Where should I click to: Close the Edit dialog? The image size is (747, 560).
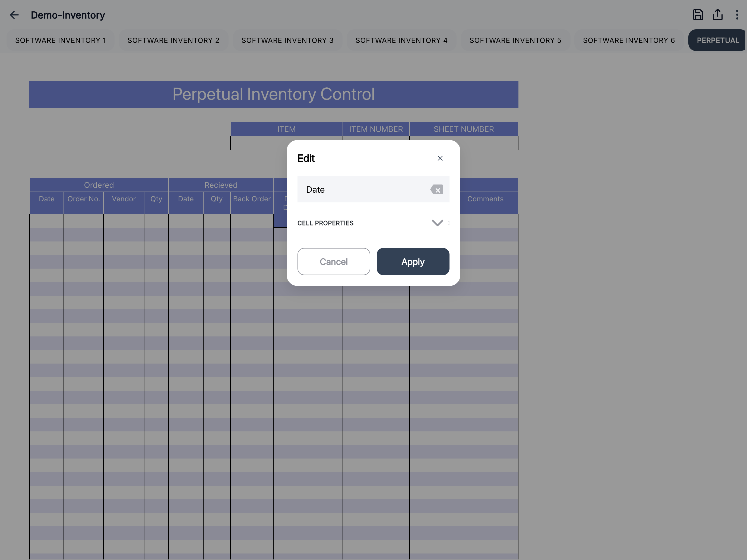pyautogui.click(x=440, y=158)
